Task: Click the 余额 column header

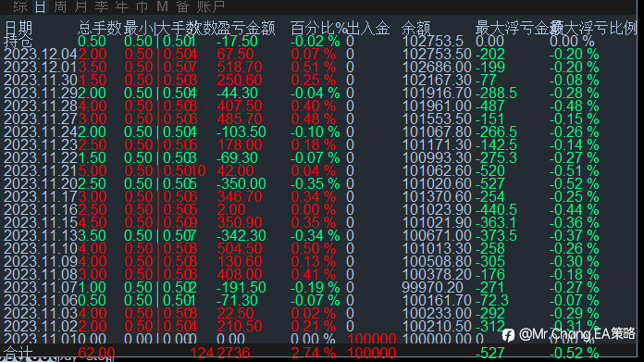Action: tap(416, 29)
